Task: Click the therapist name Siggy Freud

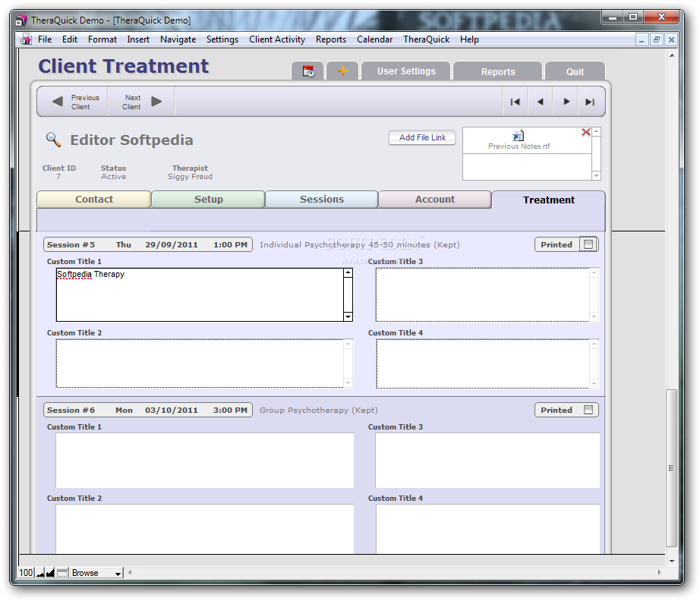Action: click(190, 177)
